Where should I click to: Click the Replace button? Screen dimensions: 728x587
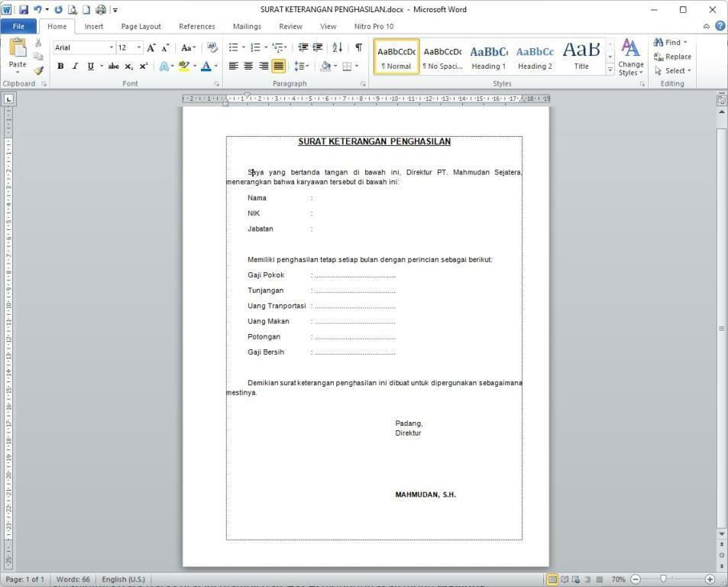tap(672, 57)
